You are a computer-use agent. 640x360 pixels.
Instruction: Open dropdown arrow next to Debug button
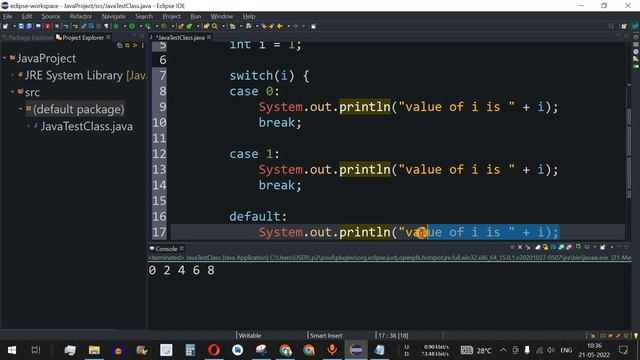[x=124, y=26]
